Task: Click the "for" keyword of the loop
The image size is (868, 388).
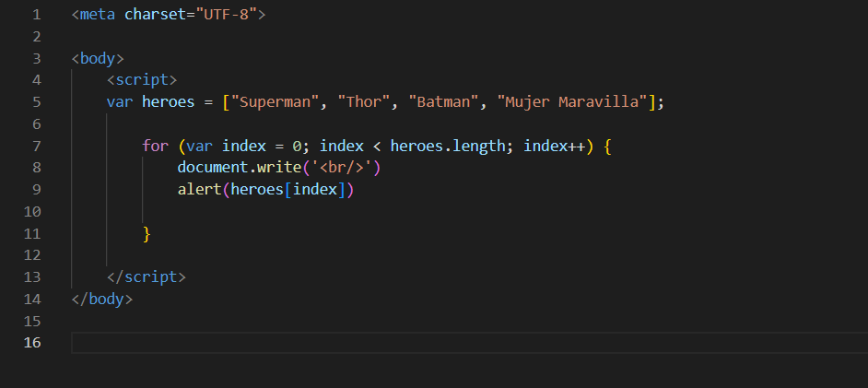Action: click(x=155, y=146)
